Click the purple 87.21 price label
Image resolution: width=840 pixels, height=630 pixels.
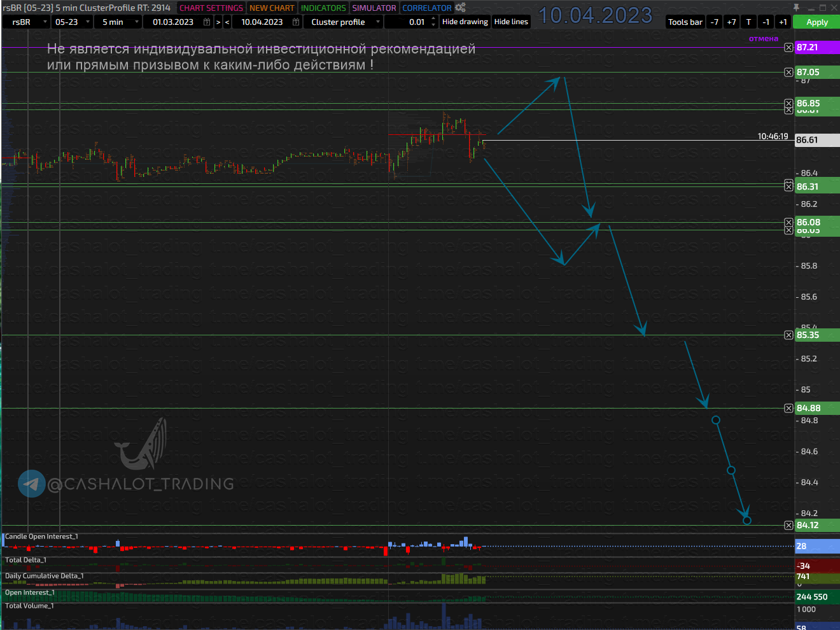point(816,48)
